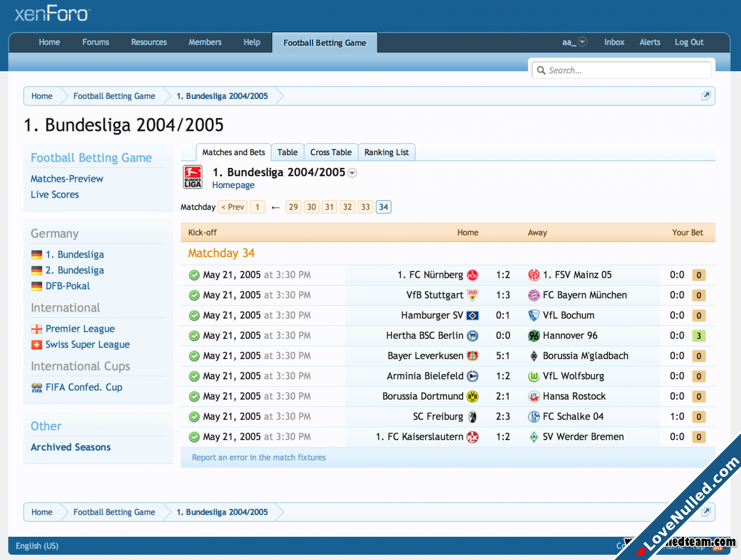Image resolution: width=741 pixels, height=560 pixels.
Task: Open the Cross Table tab
Action: pyautogui.click(x=331, y=152)
